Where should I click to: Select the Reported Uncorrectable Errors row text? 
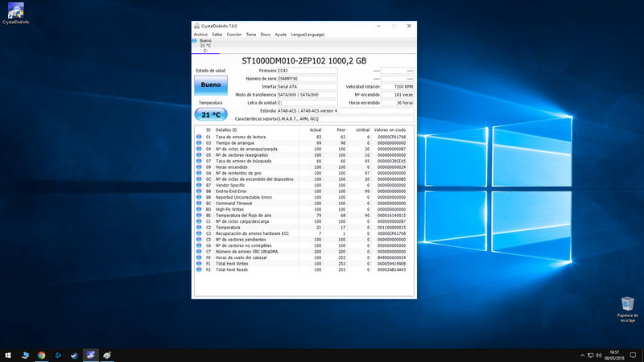[244, 197]
